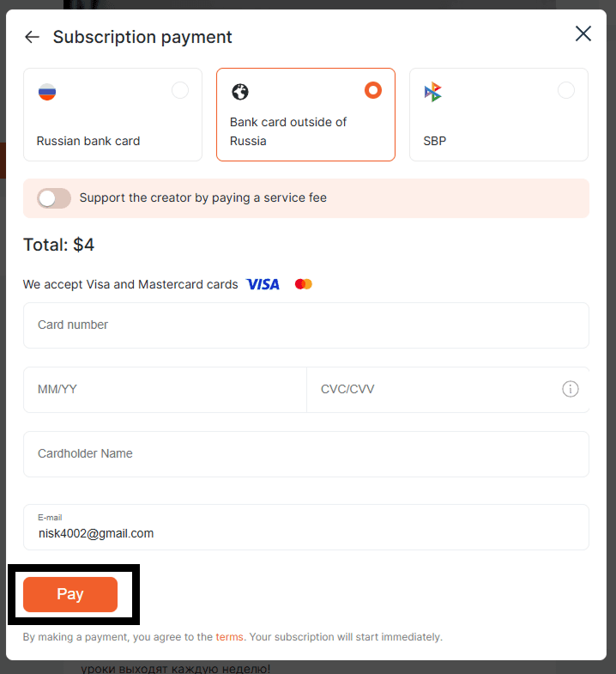Close the Subscription payment dialog
Image resolution: width=616 pixels, height=674 pixels.
tap(583, 33)
